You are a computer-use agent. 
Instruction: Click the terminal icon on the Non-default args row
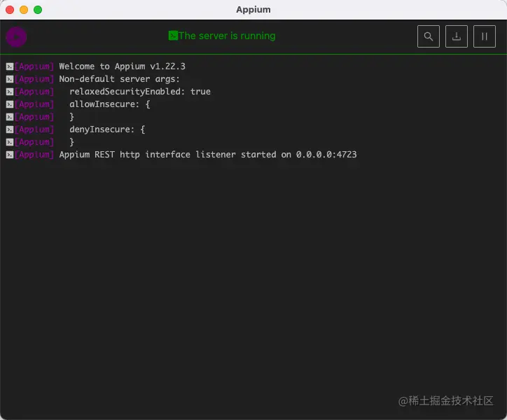click(x=10, y=79)
